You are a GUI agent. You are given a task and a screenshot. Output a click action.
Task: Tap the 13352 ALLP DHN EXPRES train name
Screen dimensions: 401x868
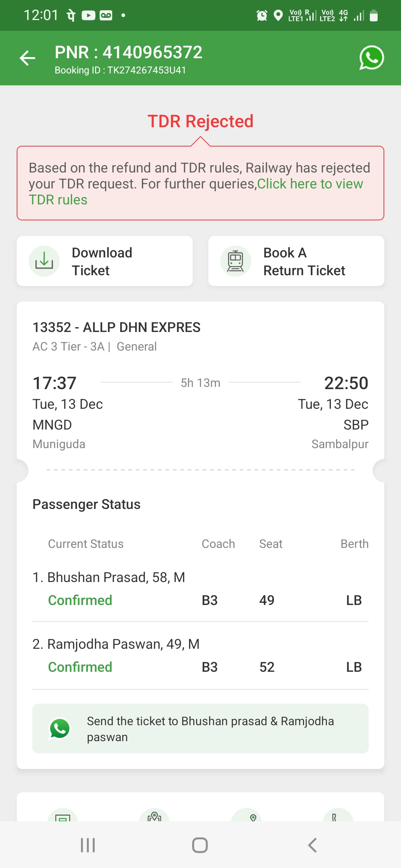[x=117, y=328]
